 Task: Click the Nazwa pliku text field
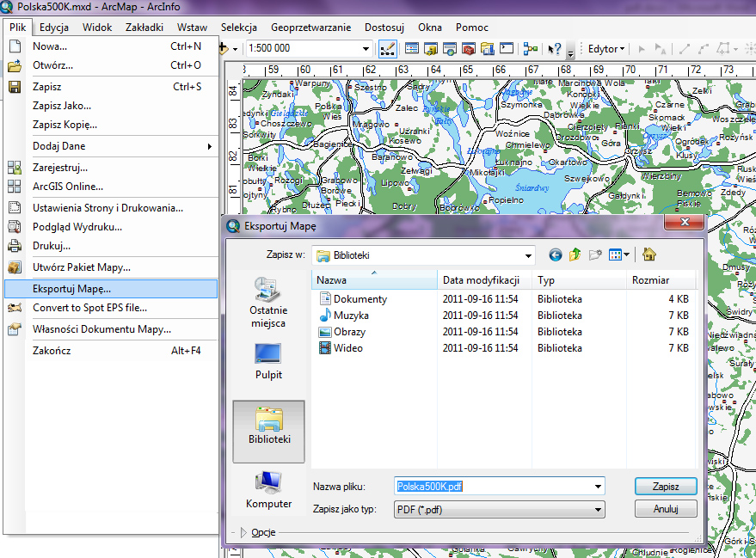pos(493,487)
